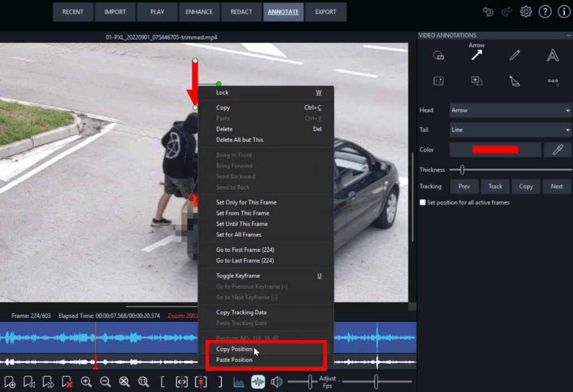Select the Spotlight annotation tool
The width and height of the screenshot is (573, 392).
(x=515, y=81)
